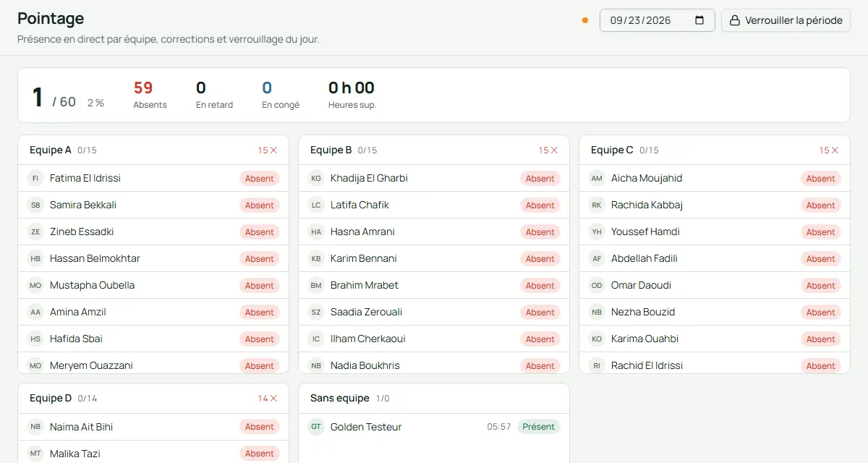
Task: Click the FI avatar for Fatima El Idrissi
Action: point(35,178)
